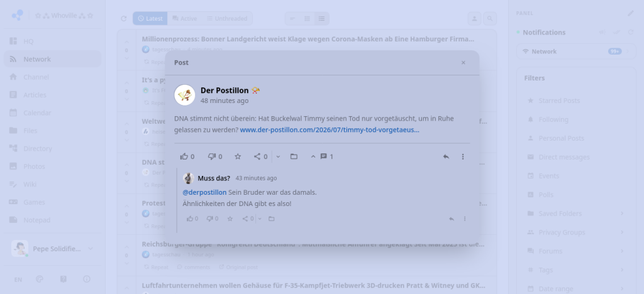The width and height of the screenshot is (644, 294).
Task: Filter by Direct messages
Action: coord(576,157)
